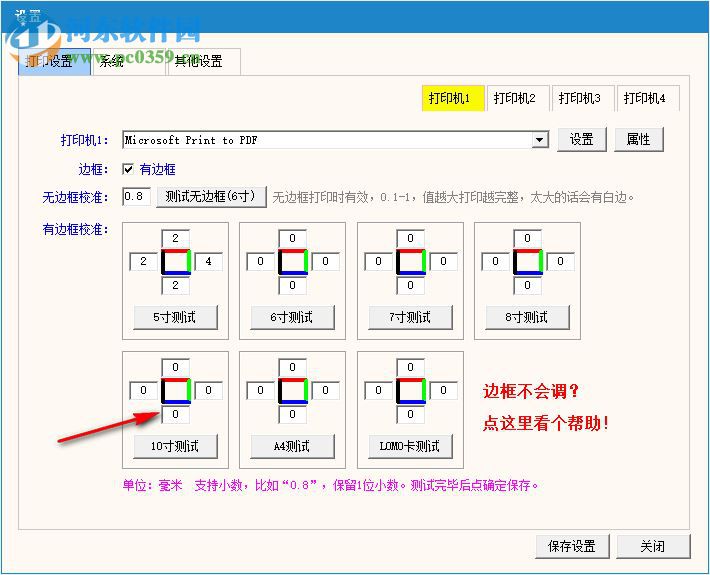Click the 10寸 right margin field
Viewport: 710px width, 575px height.
pyautogui.click(x=208, y=390)
